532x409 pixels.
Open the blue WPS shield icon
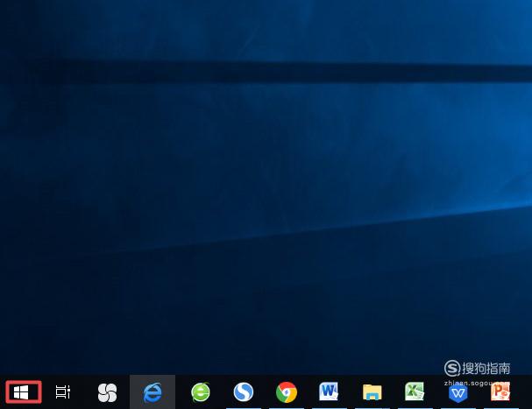click(x=458, y=393)
